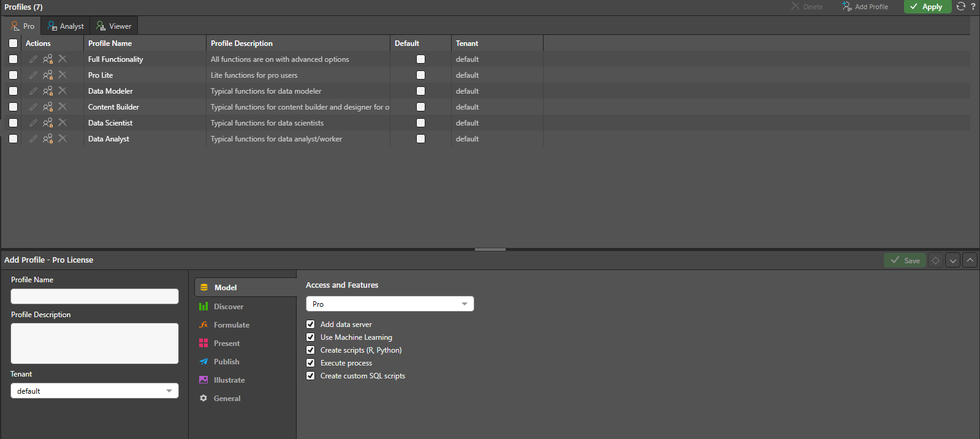The height and width of the screenshot is (439, 980).
Task: Click into the Profile Name text field
Action: tap(94, 296)
